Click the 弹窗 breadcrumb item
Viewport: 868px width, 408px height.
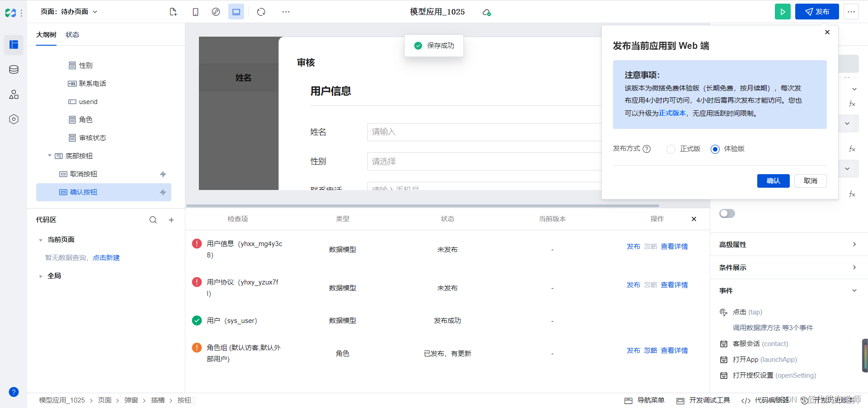(x=131, y=400)
